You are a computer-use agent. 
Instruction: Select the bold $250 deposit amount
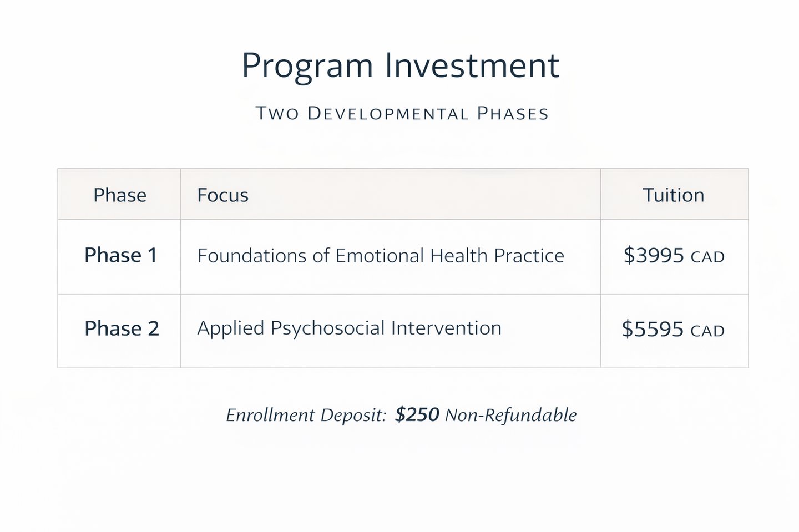[x=417, y=414]
